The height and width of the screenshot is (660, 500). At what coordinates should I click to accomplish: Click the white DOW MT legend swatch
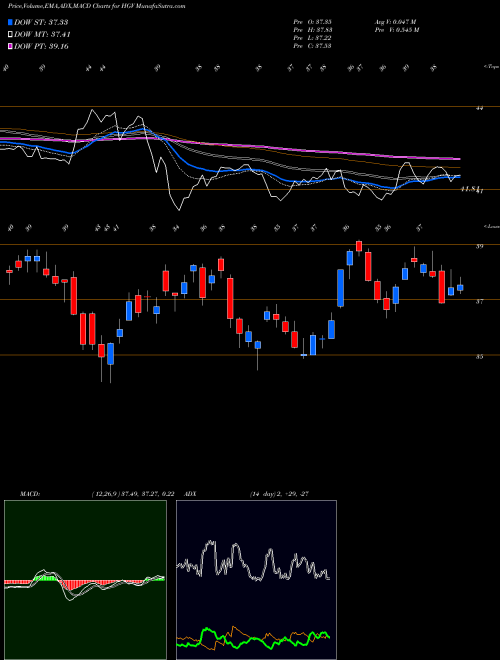pyautogui.click(x=11, y=34)
